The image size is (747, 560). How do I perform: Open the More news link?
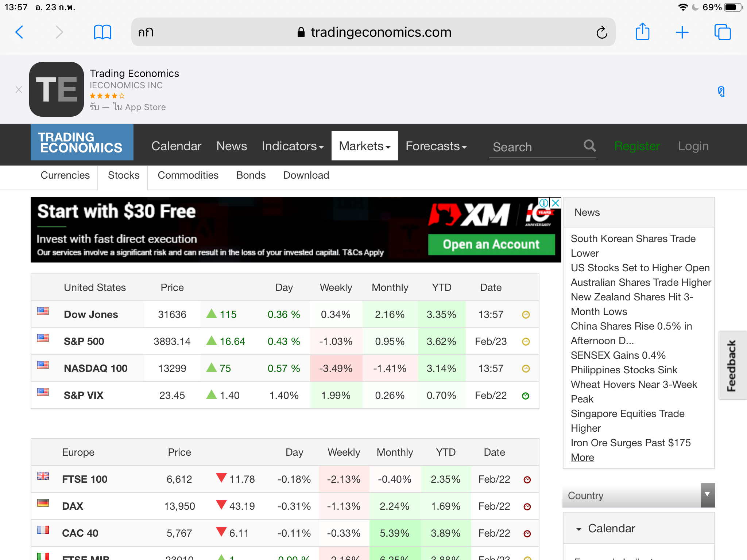coord(582,458)
